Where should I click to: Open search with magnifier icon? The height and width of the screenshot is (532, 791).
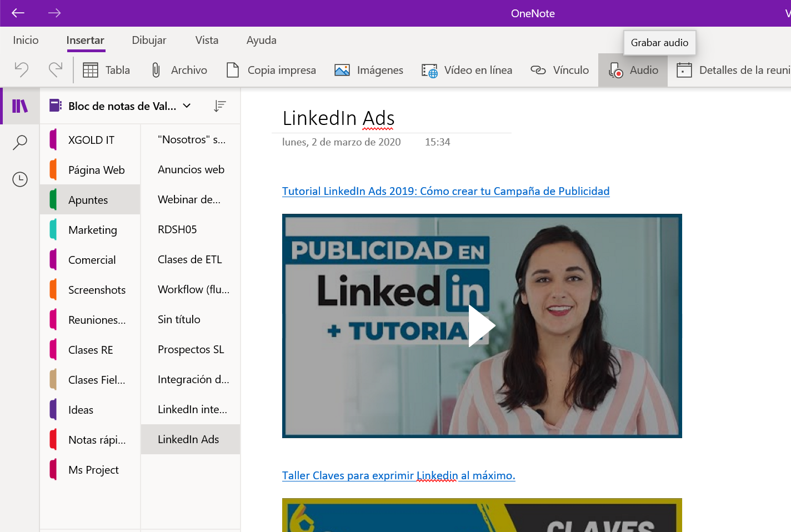tap(20, 143)
